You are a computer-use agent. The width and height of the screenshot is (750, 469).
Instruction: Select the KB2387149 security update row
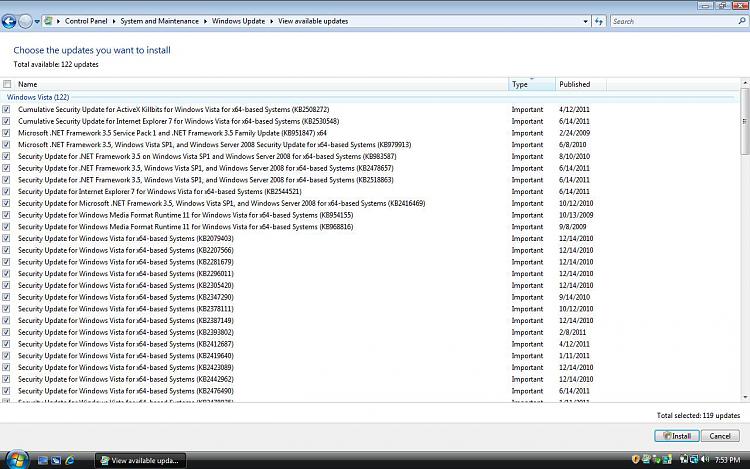coord(368,320)
